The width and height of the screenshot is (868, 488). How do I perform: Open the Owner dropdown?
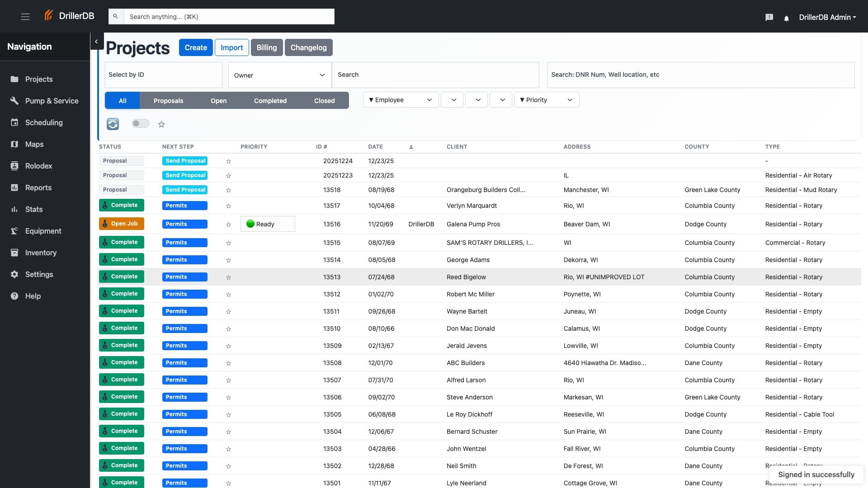point(279,75)
